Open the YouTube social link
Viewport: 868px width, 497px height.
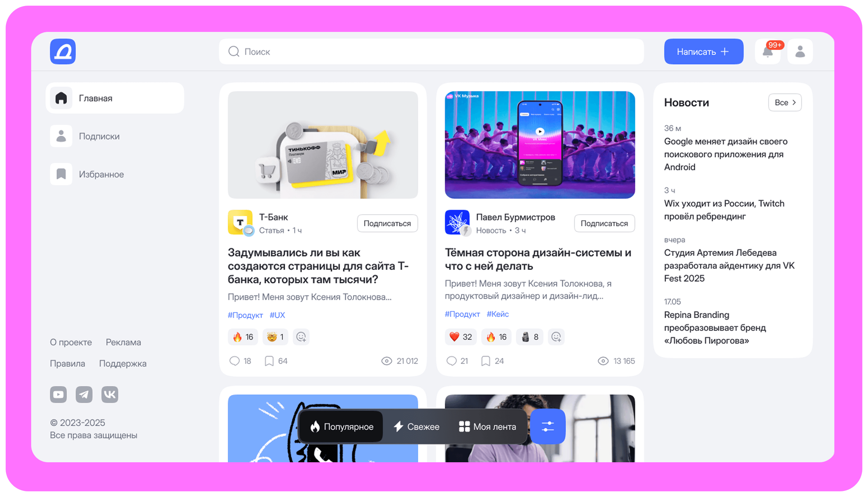58,394
